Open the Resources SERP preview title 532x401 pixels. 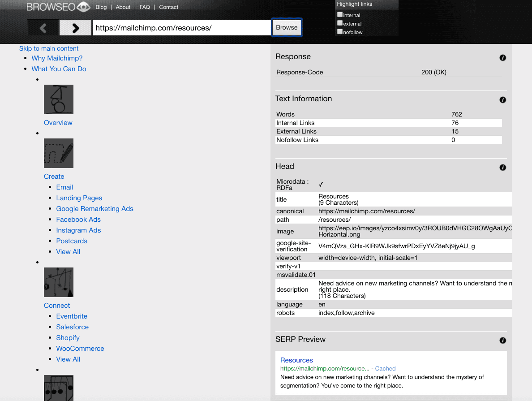(296, 360)
